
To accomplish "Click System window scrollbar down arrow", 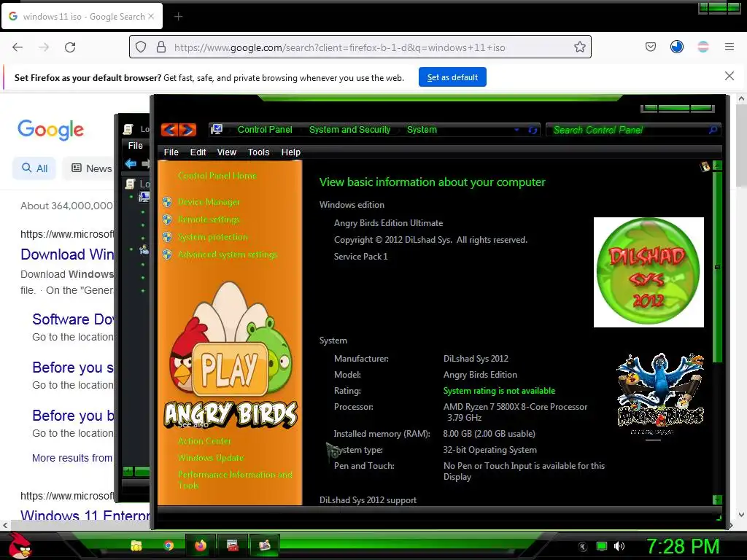I will click(717, 499).
